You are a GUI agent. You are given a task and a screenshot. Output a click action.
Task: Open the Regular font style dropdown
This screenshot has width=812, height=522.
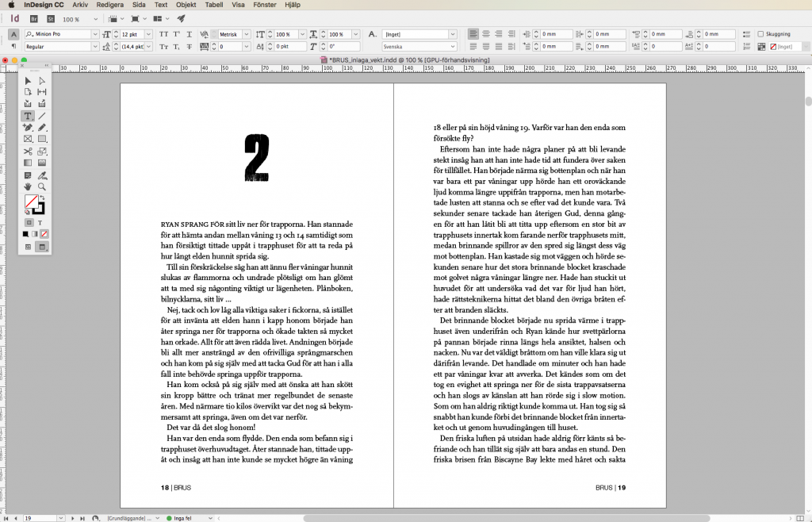[x=95, y=47]
